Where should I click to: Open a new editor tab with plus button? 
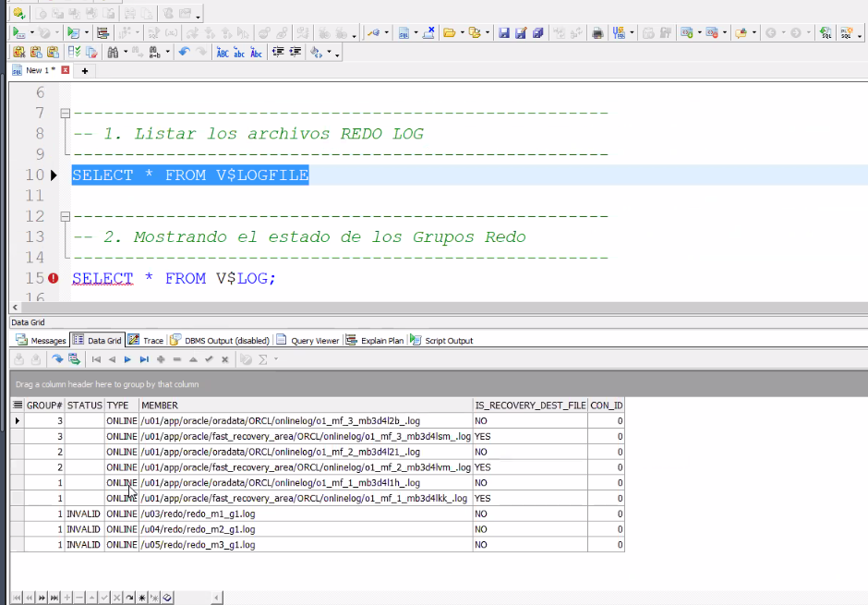tap(84, 70)
